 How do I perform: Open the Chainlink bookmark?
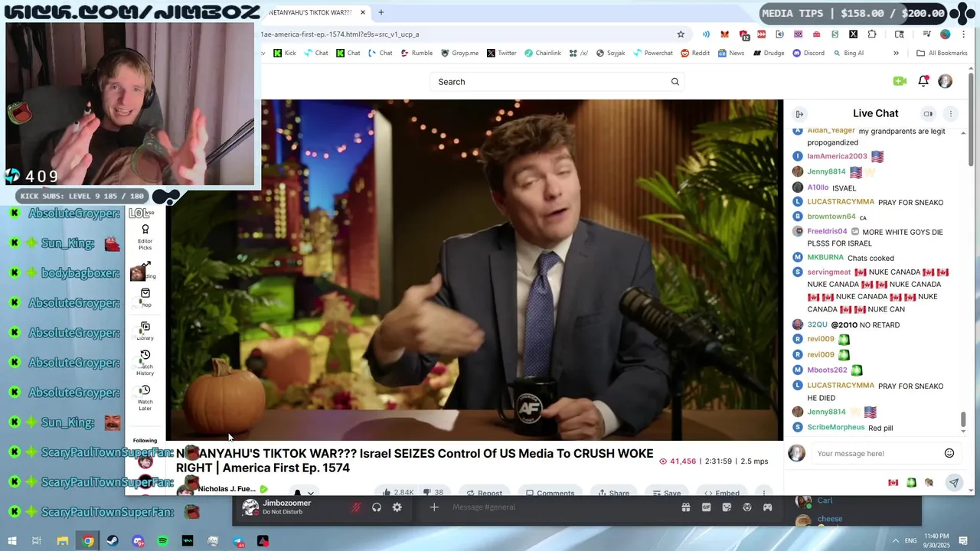point(543,54)
